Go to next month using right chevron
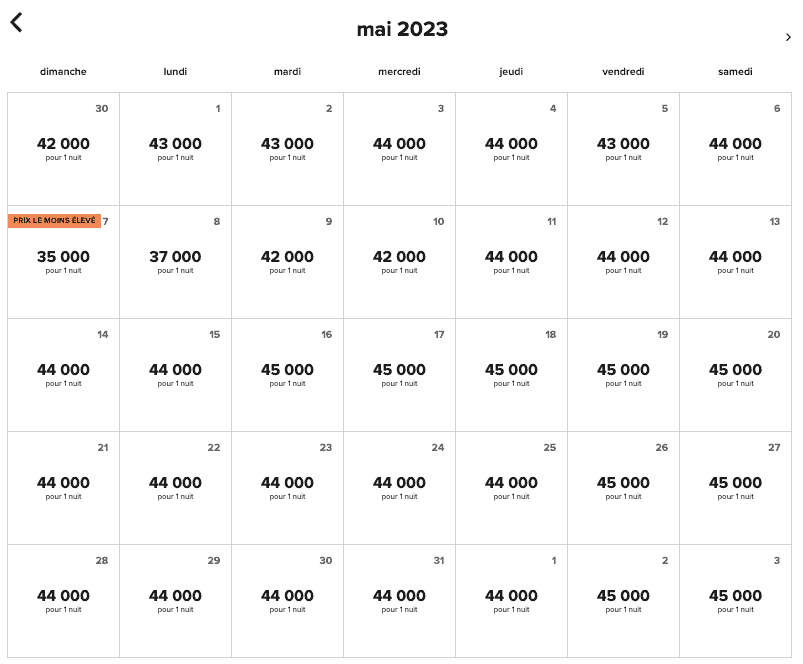Screen dimensions: 803x664 click(x=788, y=37)
